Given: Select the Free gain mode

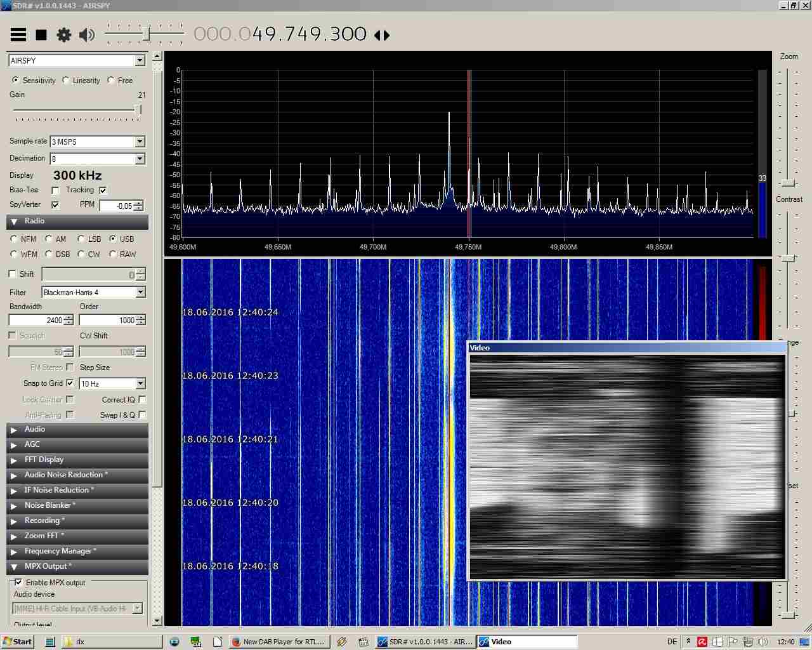Looking at the screenshot, I should [x=111, y=81].
